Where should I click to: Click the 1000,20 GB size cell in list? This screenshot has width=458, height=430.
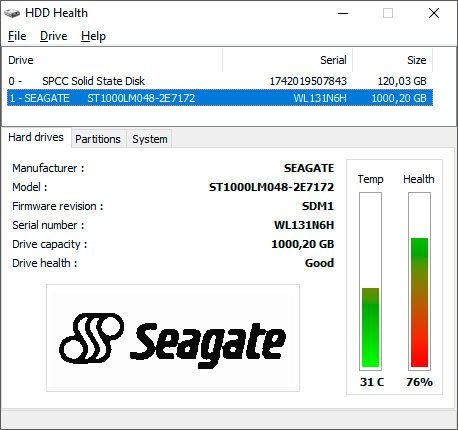pyautogui.click(x=399, y=98)
